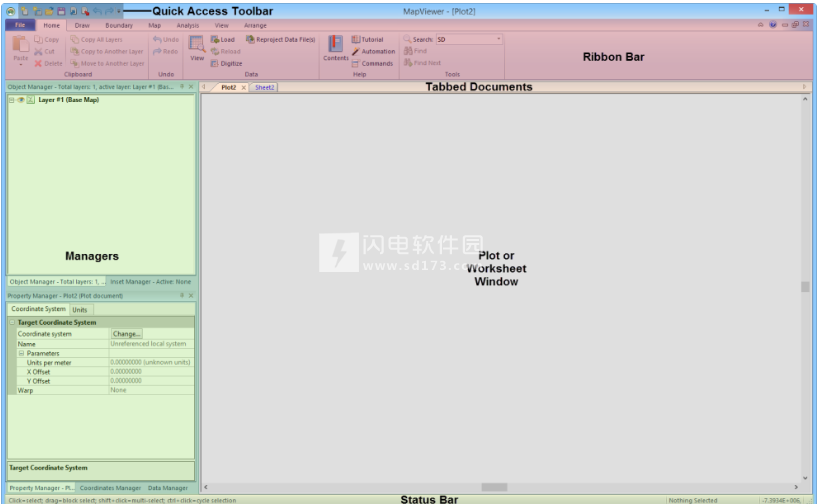The image size is (818, 504).
Task: Click Redo in the ribbon Undo group
Action: click(165, 52)
